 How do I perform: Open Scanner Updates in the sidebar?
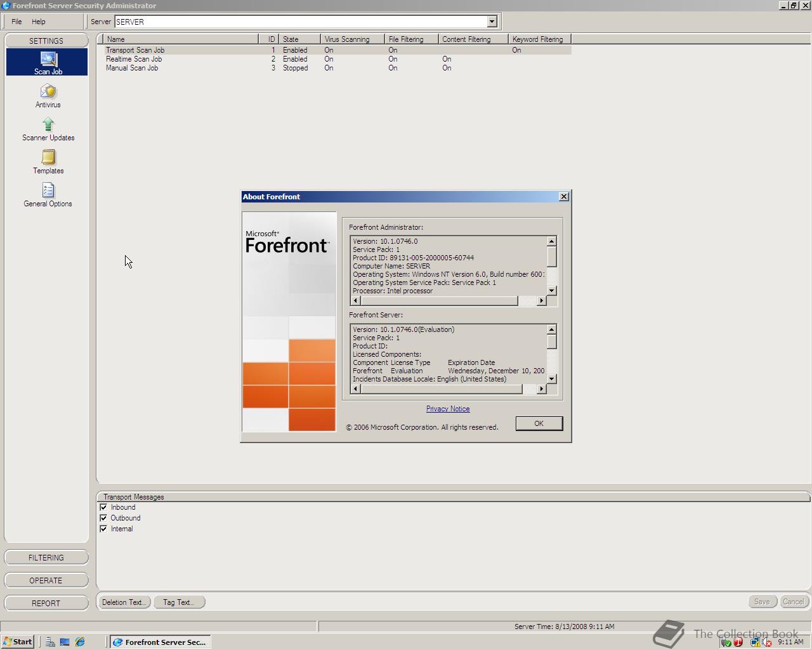(48, 129)
